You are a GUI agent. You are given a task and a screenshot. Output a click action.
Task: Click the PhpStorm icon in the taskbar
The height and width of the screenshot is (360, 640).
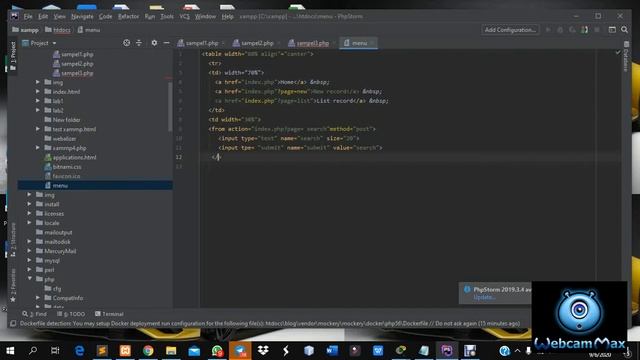click(x=447, y=351)
